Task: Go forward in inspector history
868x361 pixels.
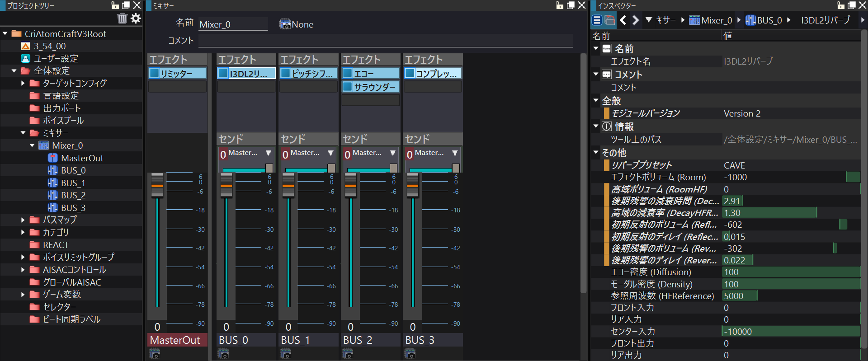Action: [636, 20]
